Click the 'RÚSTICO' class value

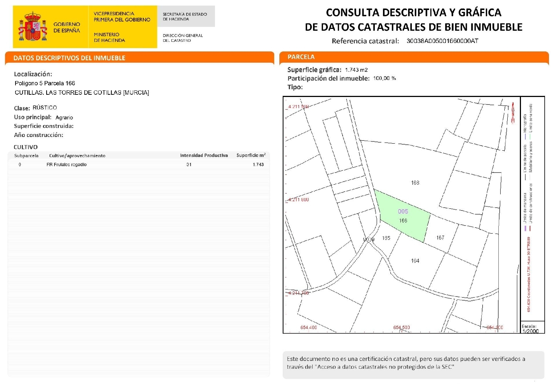45,108
